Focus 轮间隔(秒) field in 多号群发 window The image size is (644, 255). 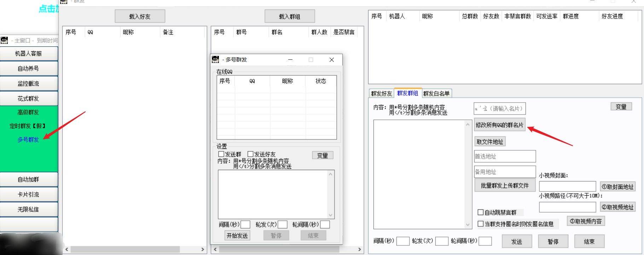click(325, 225)
